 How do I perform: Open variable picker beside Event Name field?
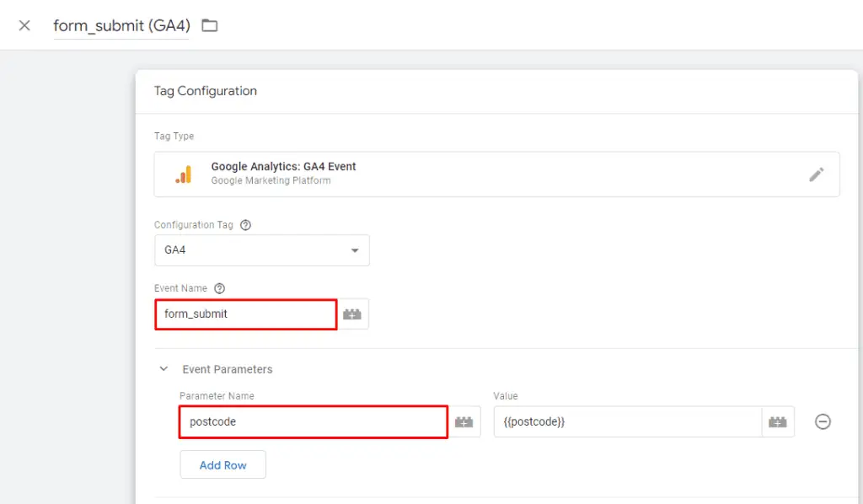point(353,314)
